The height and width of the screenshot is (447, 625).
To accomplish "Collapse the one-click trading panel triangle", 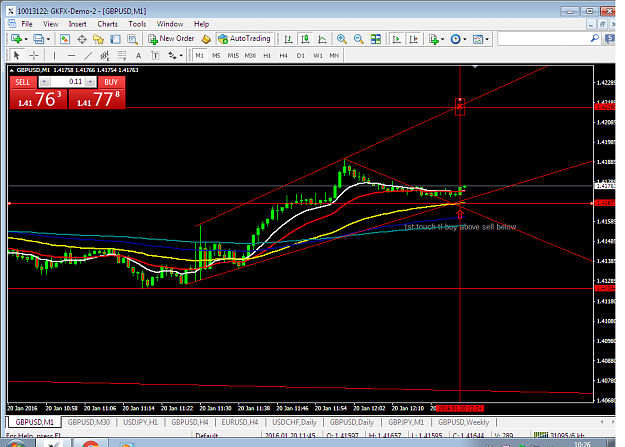I will [x=12, y=70].
